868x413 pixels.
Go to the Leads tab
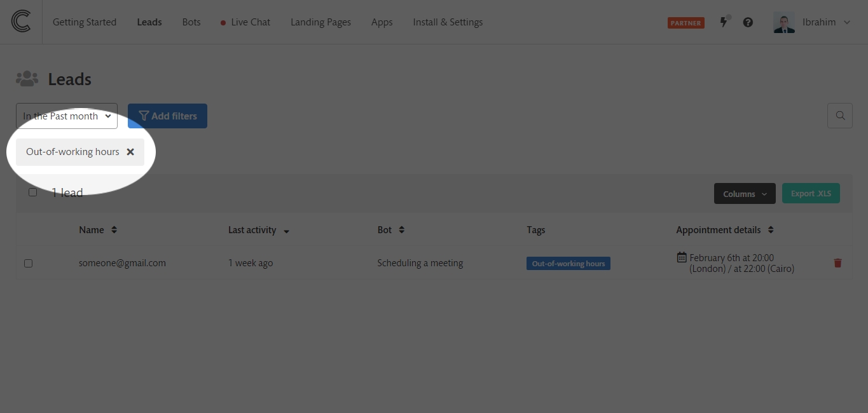(149, 22)
